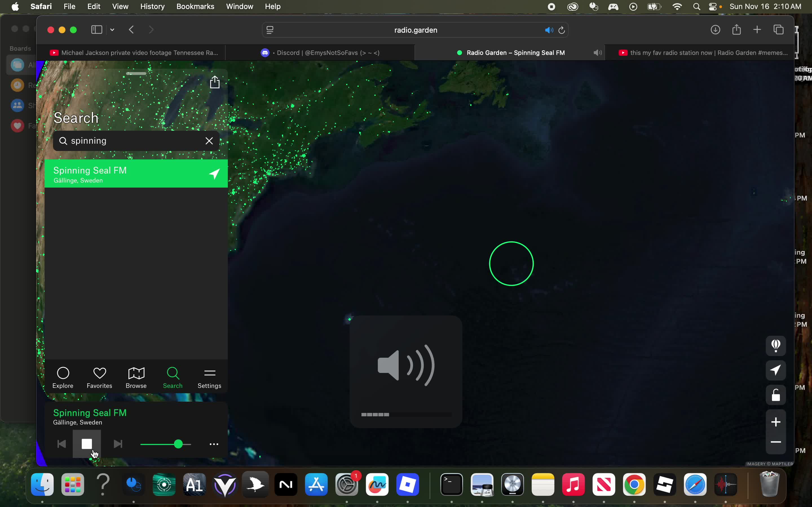Image resolution: width=812 pixels, height=507 pixels.
Task: Share station from the search panel
Action: tap(215, 82)
